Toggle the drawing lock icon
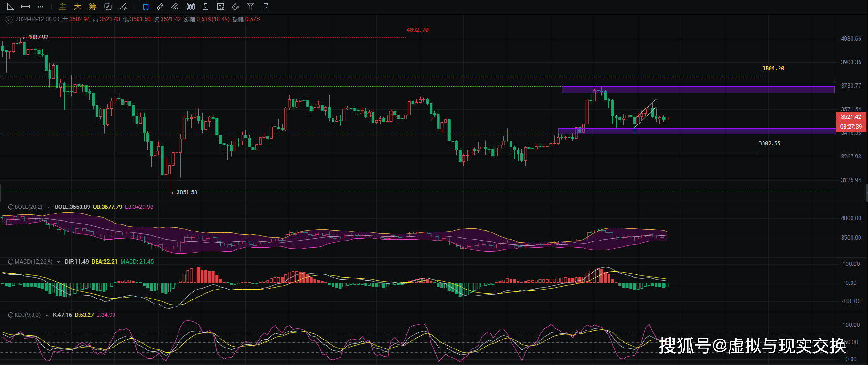The width and height of the screenshot is (868, 365). click(205, 7)
